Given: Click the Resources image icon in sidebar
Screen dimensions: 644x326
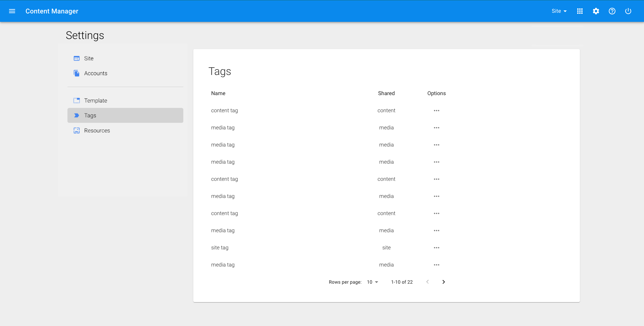Looking at the screenshot, I should (77, 130).
